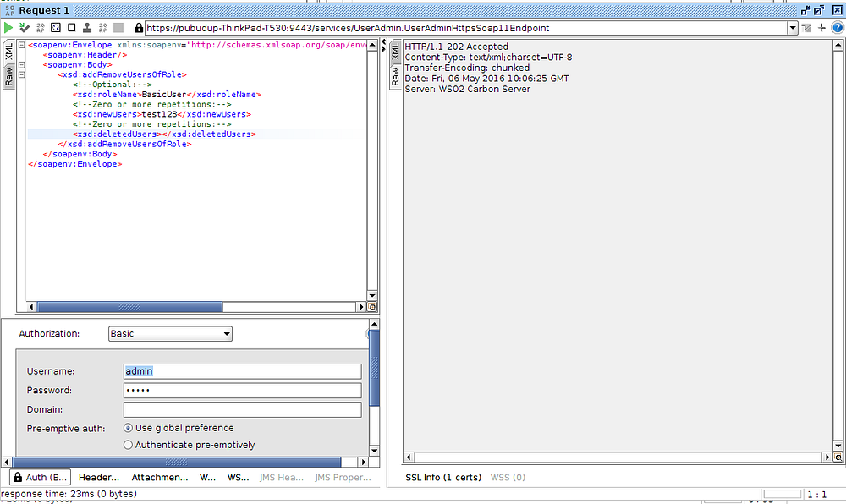
Task: Collapse the soapenv:Body node
Action: [22, 64]
